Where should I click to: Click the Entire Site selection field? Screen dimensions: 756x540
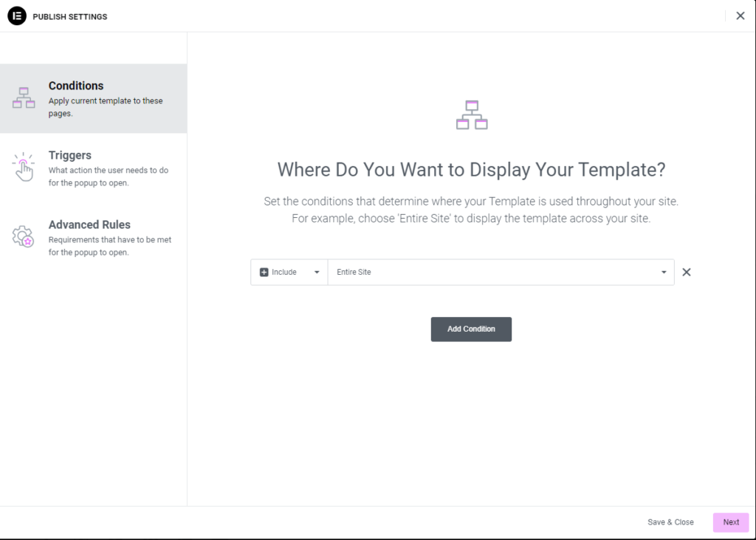(x=501, y=272)
